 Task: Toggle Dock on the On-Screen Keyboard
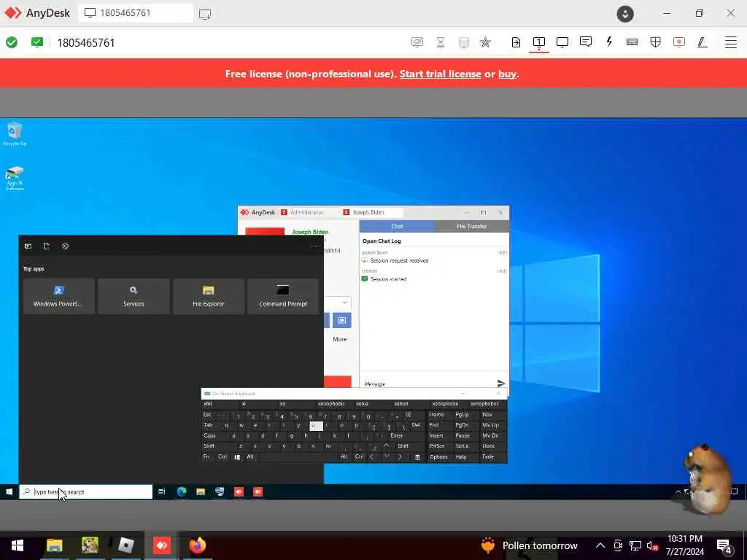pyautogui.click(x=488, y=446)
